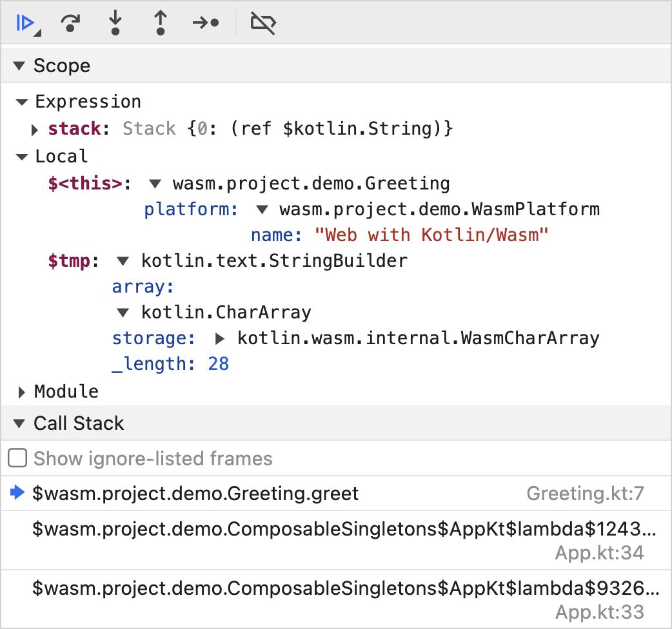This screenshot has width=672, height=629.
Task: Step out of current function
Action: [x=160, y=23]
